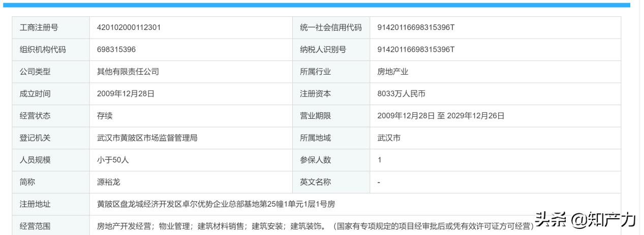Click the 英文名称 label
Viewport: 644px width, 235px height.
pyautogui.click(x=315, y=182)
